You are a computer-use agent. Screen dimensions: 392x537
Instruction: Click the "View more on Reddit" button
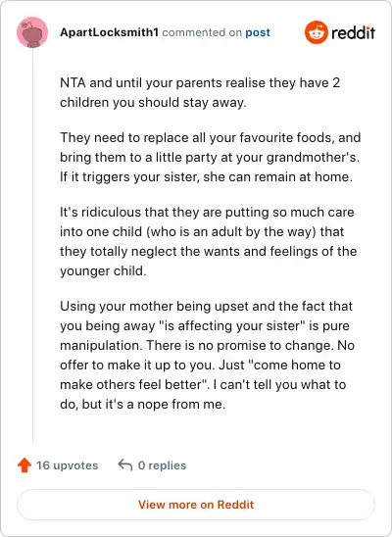tap(196, 505)
